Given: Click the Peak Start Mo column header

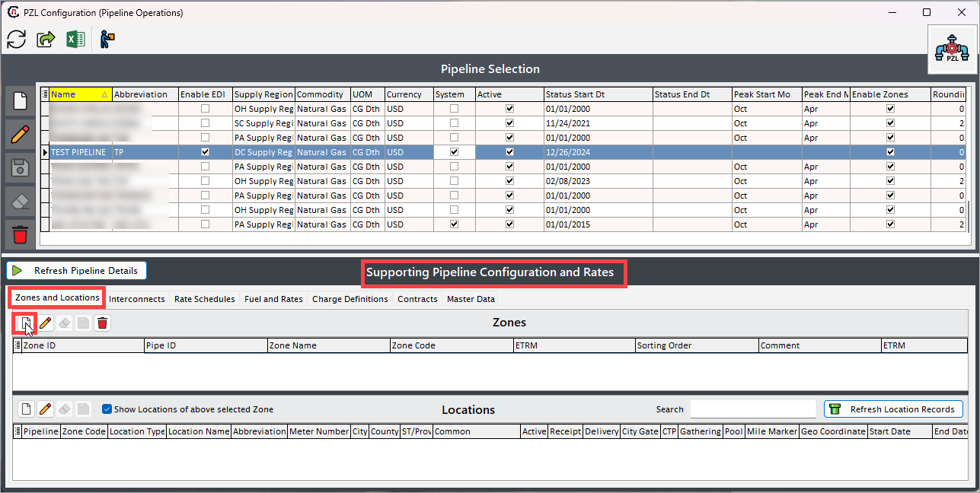Looking at the screenshot, I should point(766,94).
